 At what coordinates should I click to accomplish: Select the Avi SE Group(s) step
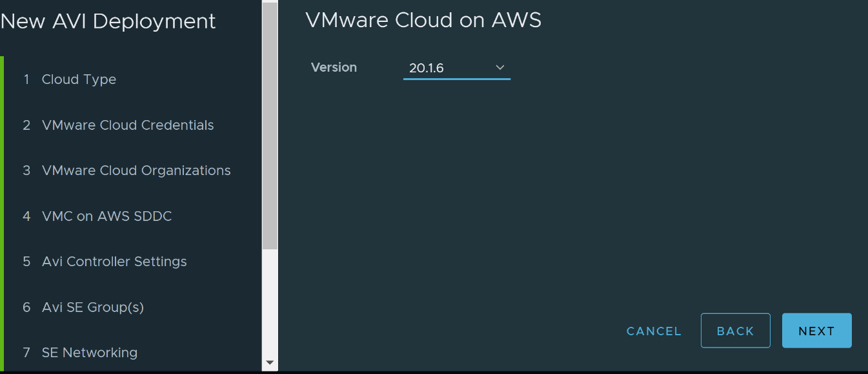point(92,307)
